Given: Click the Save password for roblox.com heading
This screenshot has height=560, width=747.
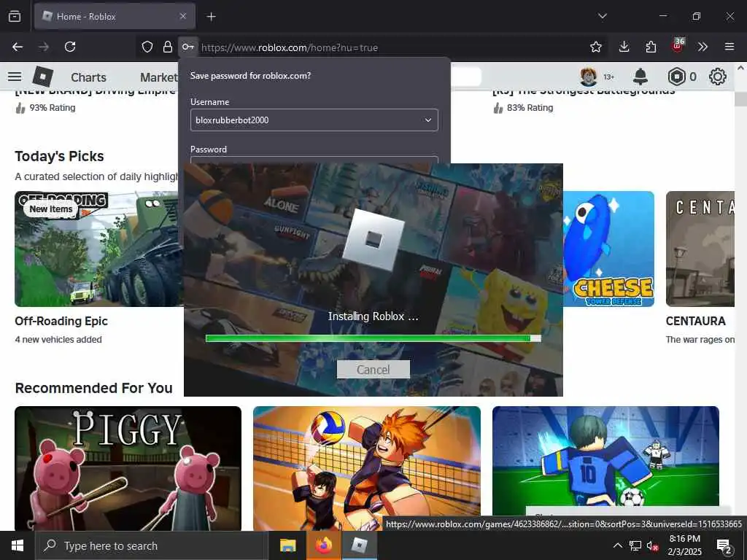Looking at the screenshot, I should [x=251, y=76].
